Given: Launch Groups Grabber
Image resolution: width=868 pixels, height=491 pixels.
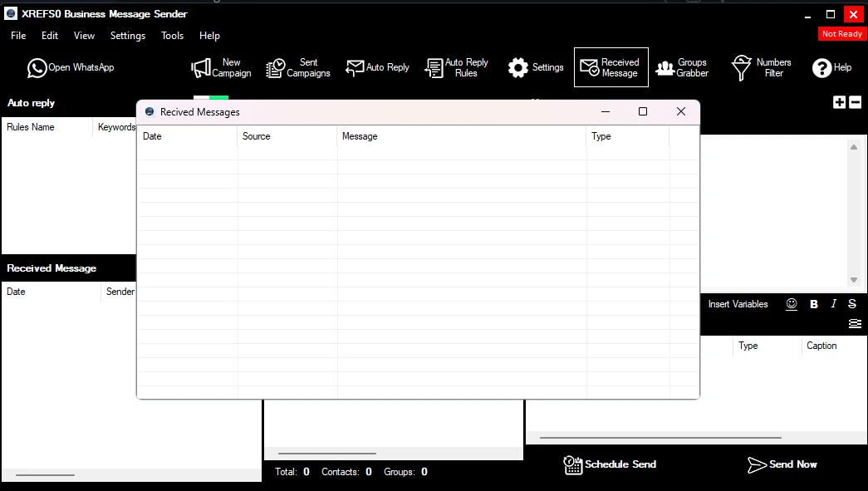Looking at the screenshot, I should tap(682, 67).
